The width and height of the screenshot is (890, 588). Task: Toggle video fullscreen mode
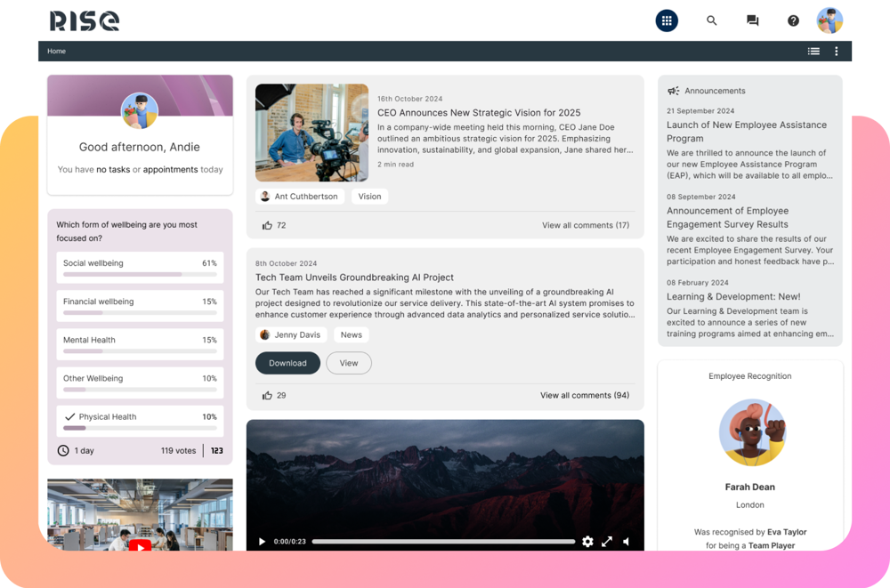coord(607,542)
